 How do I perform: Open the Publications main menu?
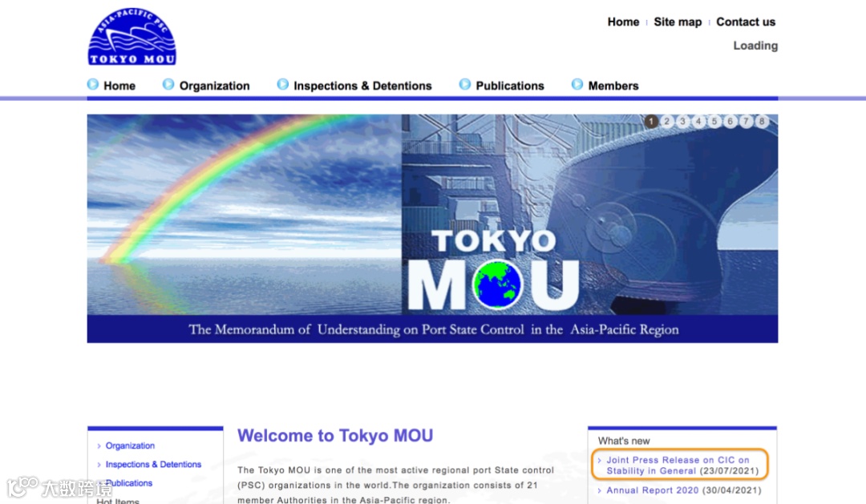510,86
